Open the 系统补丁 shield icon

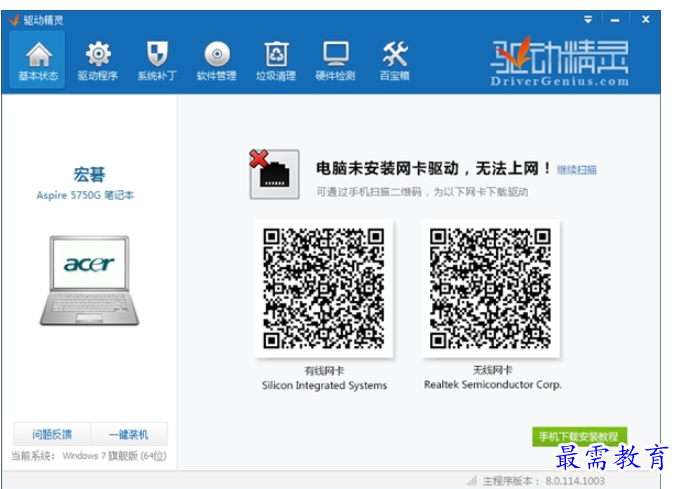(157, 60)
